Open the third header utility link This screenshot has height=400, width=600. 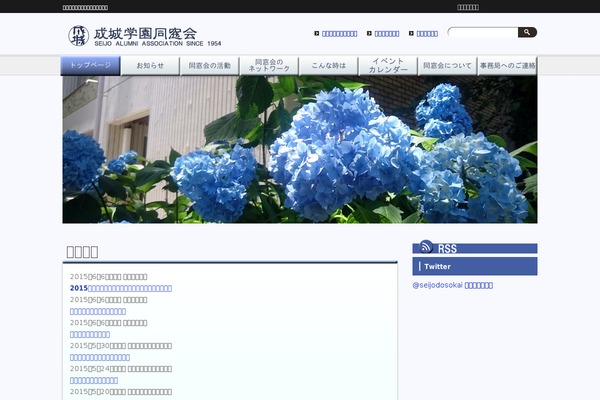click(427, 34)
